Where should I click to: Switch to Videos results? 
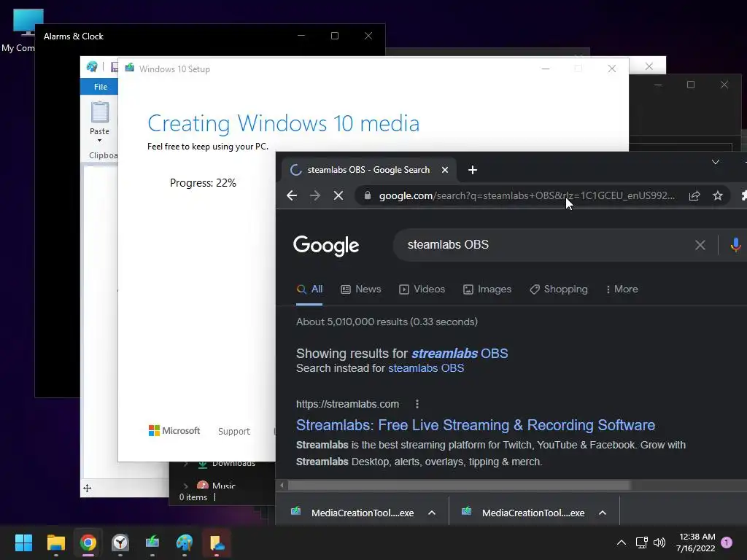click(x=422, y=289)
